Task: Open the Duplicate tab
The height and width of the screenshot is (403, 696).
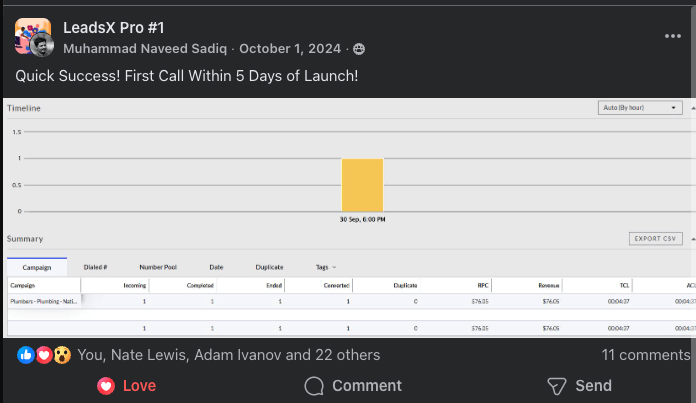Action: pyautogui.click(x=269, y=267)
